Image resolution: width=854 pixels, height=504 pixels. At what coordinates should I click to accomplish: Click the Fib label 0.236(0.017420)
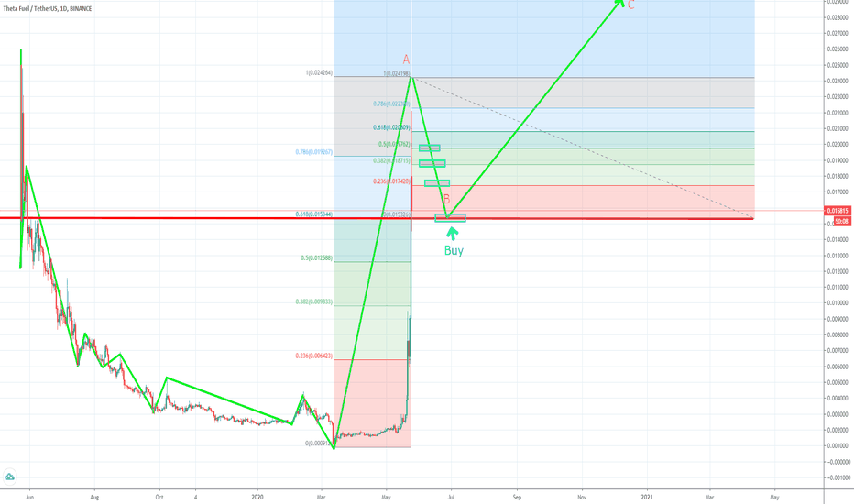point(391,181)
